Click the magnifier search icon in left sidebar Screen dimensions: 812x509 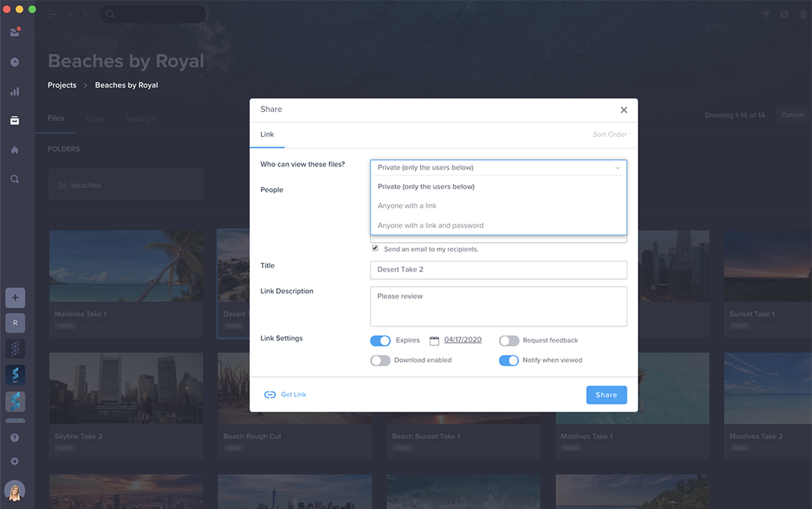15,179
